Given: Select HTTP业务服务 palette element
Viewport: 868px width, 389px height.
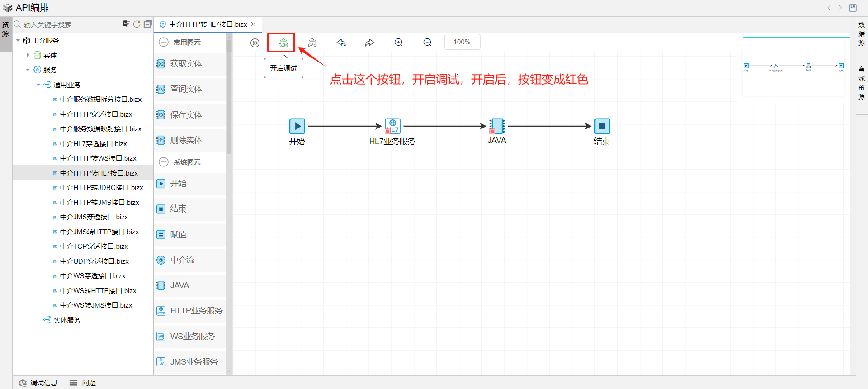Looking at the screenshot, I should 190,311.
